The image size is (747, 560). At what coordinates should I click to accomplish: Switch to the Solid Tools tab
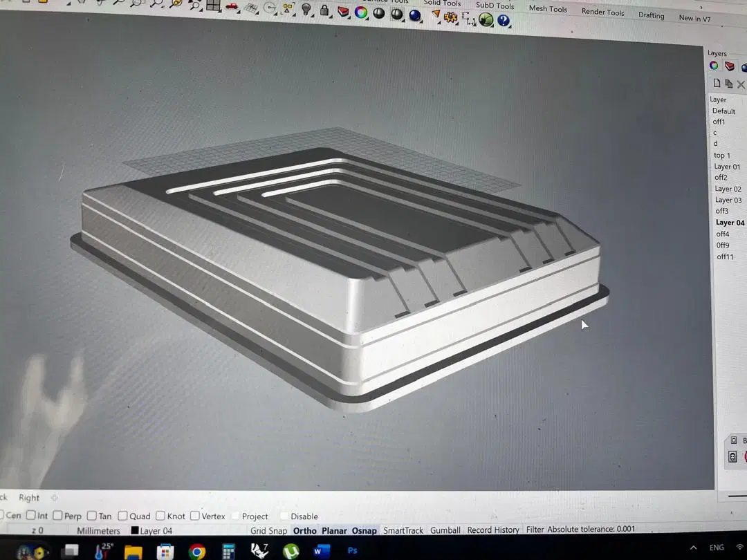(x=442, y=3)
